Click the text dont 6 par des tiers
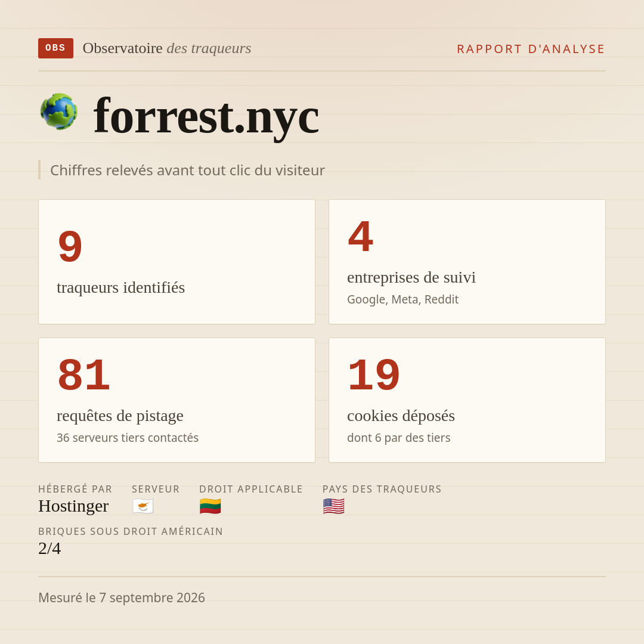This screenshot has height=644, width=644. click(398, 438)
